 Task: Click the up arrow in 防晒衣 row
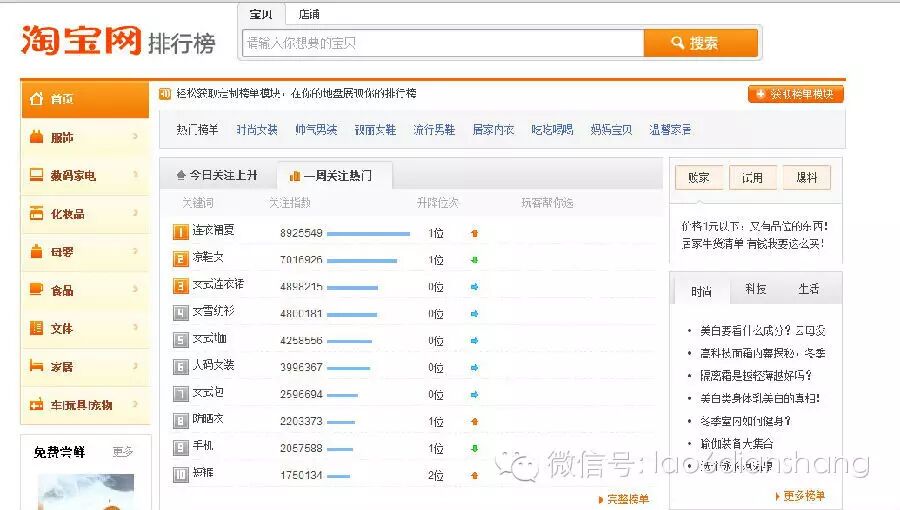click(x=475, y=421)
